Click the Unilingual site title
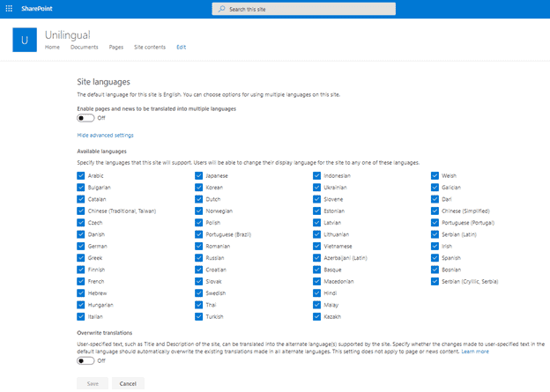The height and width of the screenshot is (392, 550). coord(68,35)
